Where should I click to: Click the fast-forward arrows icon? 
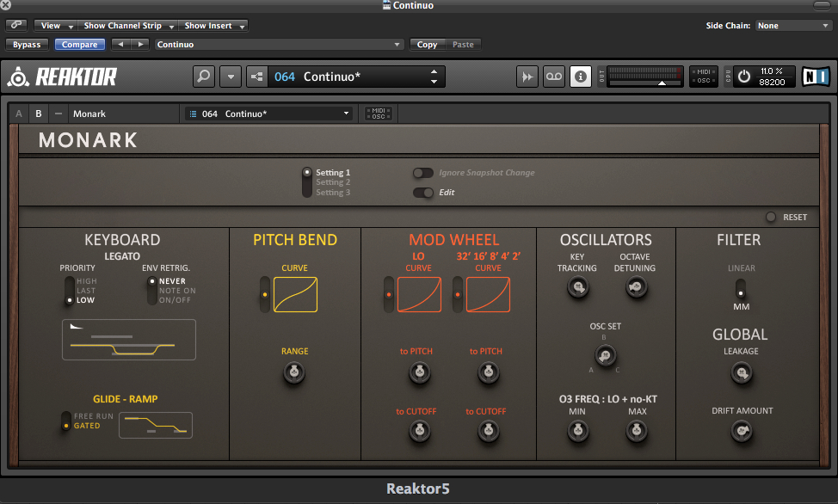[527, 76]
